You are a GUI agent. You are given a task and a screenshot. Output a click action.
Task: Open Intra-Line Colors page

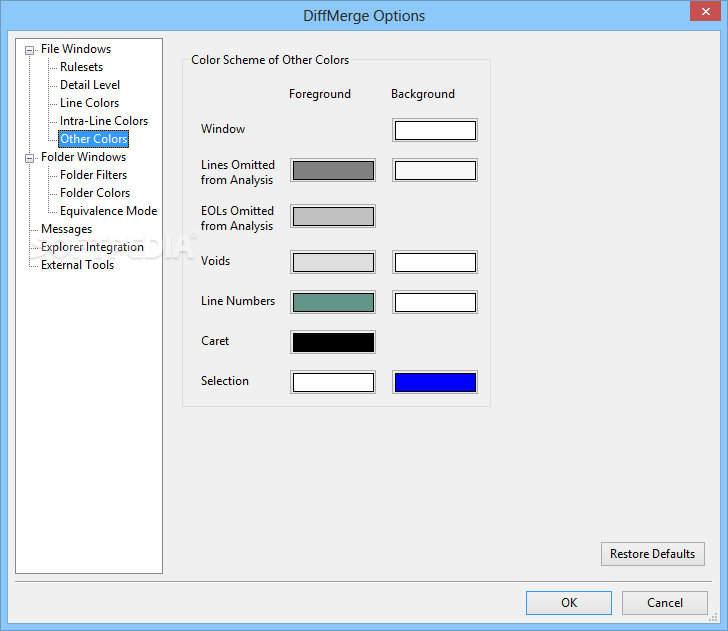click(x=104, y=121)
